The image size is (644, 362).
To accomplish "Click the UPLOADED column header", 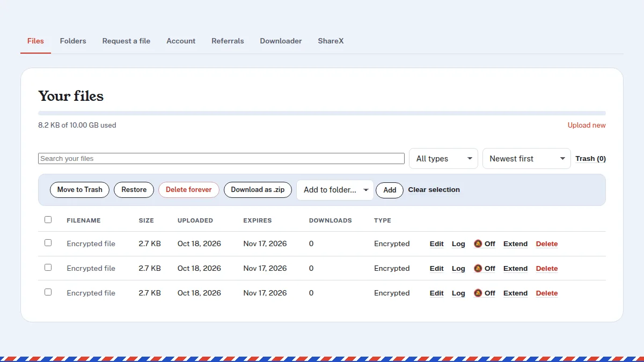I will click(195, 220).
